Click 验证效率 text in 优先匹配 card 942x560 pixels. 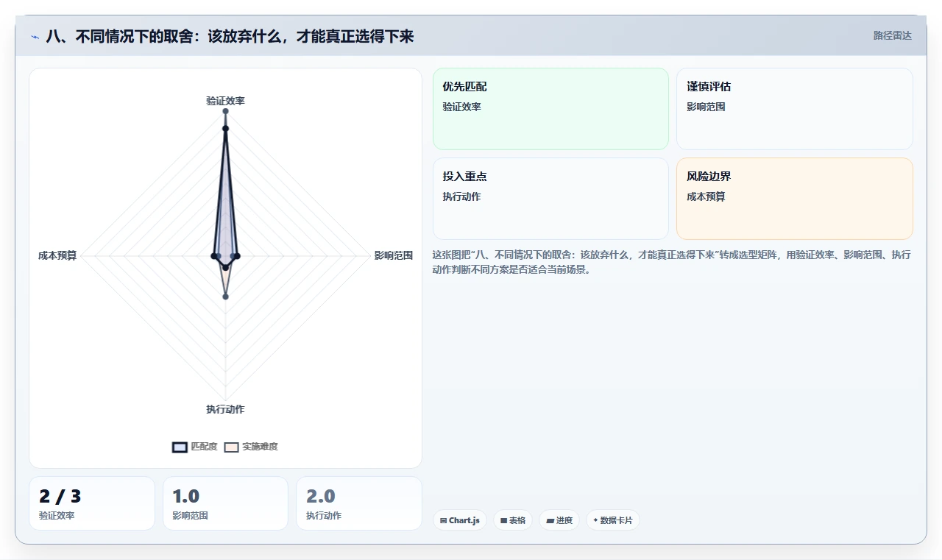click(x=462, y=107)
